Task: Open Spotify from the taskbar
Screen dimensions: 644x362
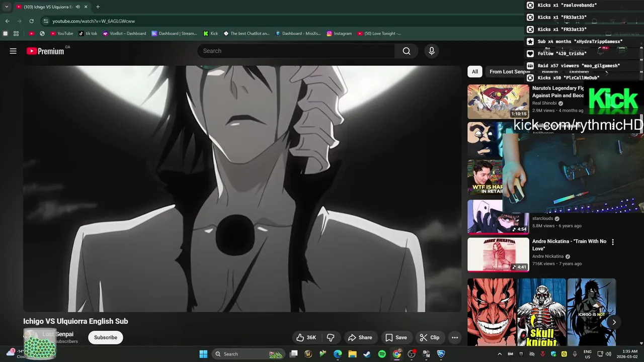Action: [382, 354]
